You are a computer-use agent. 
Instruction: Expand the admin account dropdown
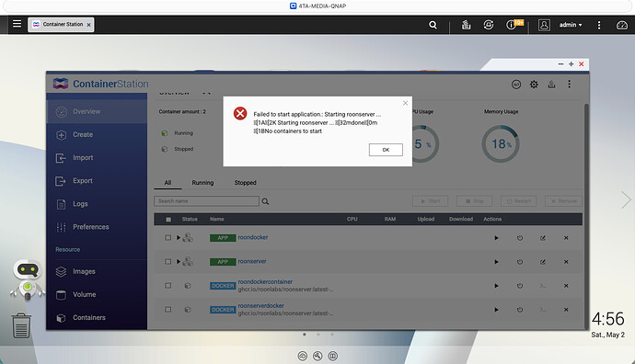point(571,25)
